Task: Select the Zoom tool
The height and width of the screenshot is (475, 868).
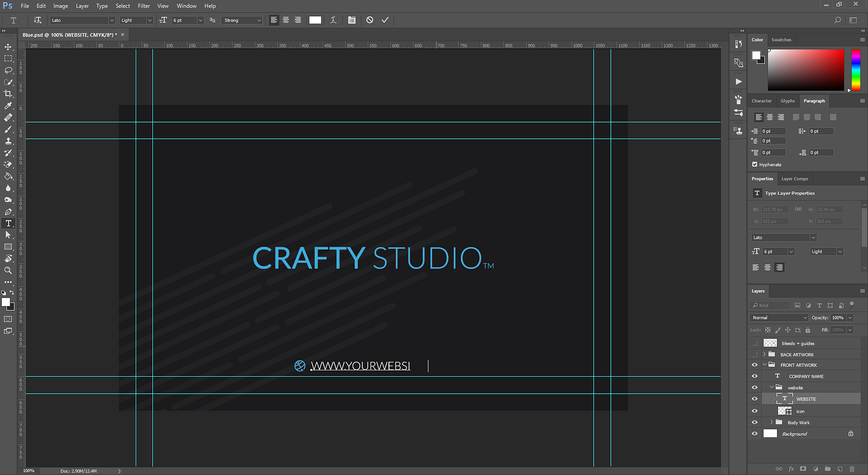Action: 8,270
